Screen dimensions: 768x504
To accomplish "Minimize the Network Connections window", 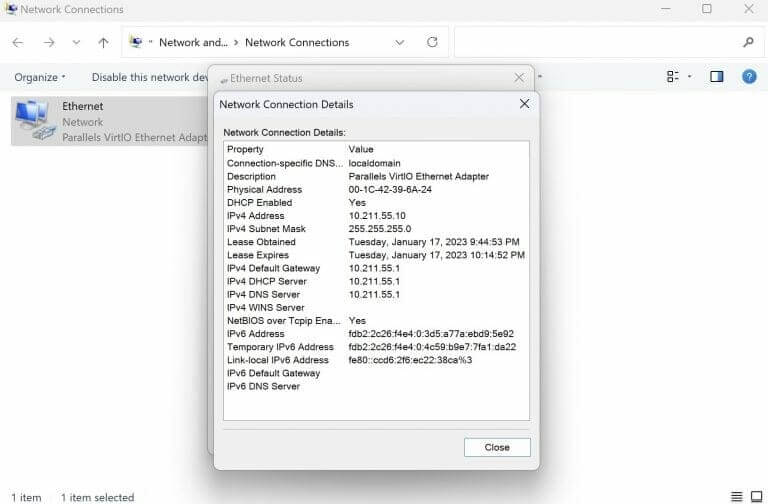I will coord(665,8).
